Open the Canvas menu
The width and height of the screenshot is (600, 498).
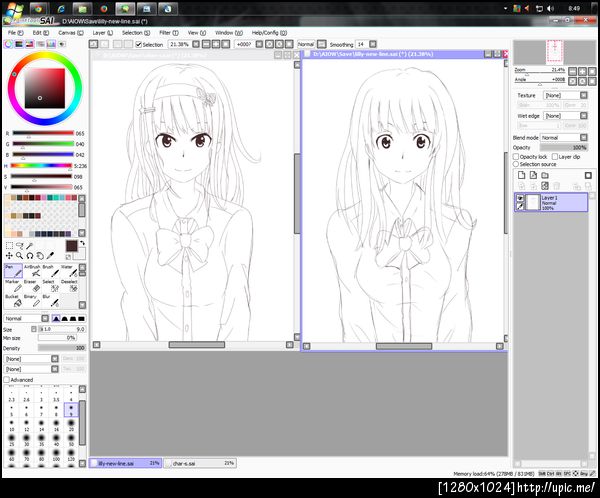coord(70,33)
